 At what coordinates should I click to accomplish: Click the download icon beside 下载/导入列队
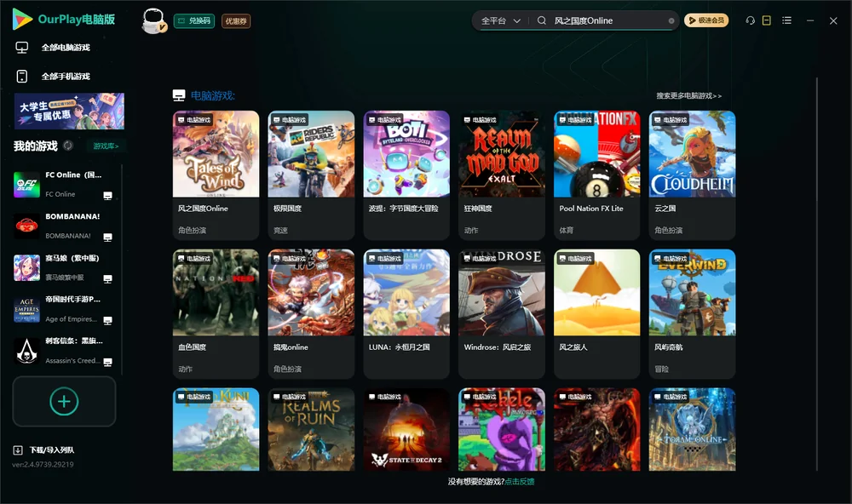click(x=18, y=450)
